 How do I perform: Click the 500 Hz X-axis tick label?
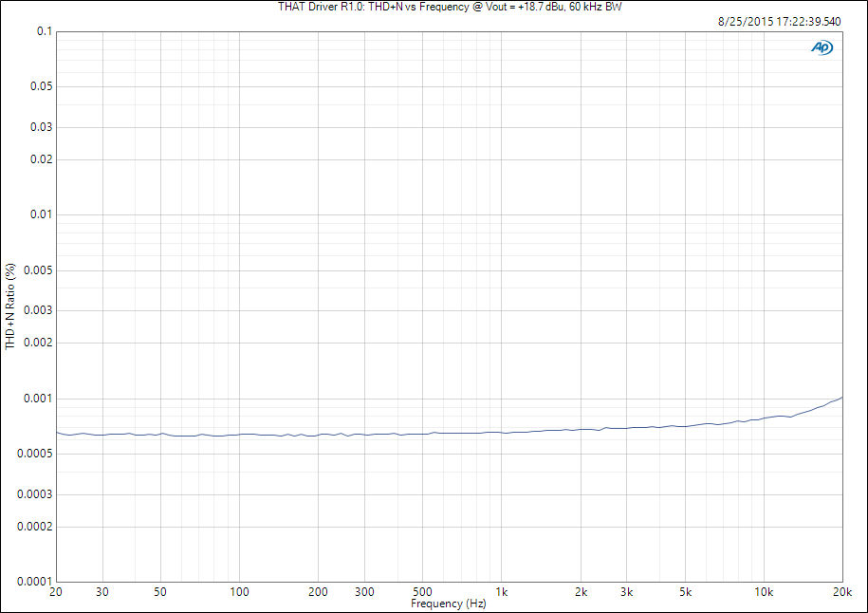click(x=423, y=592)
